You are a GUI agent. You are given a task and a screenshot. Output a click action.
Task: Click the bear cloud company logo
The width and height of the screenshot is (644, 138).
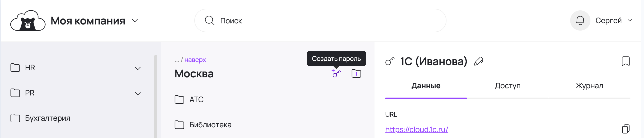[x=28, y=21]
